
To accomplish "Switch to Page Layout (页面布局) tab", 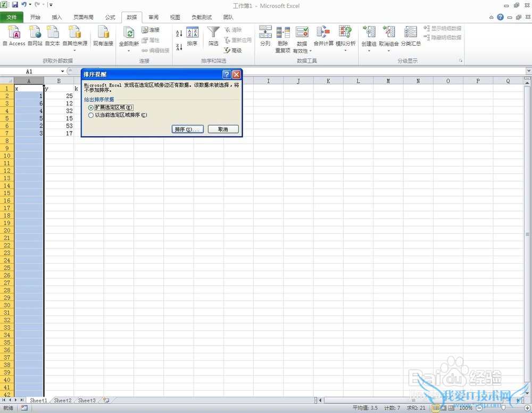I will point(84,18).
